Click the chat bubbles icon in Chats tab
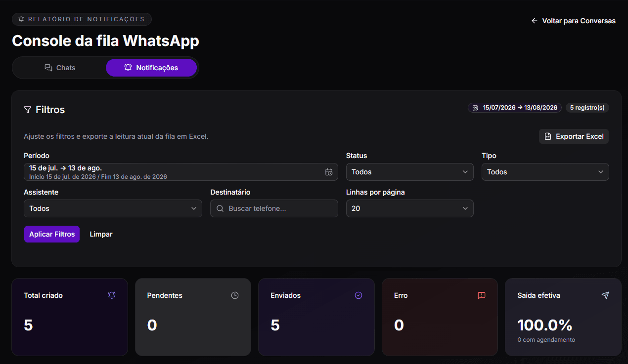Viewport: 628px width, 364px height. [48, 68]
